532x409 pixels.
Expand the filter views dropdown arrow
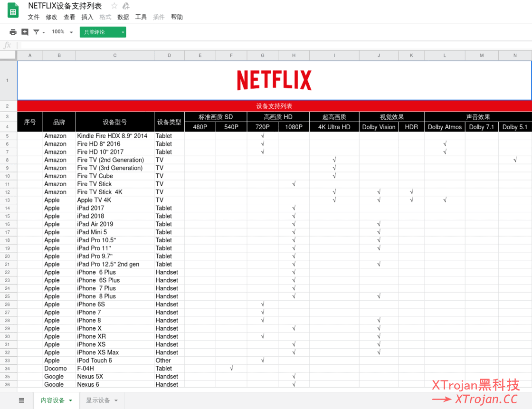44,33
